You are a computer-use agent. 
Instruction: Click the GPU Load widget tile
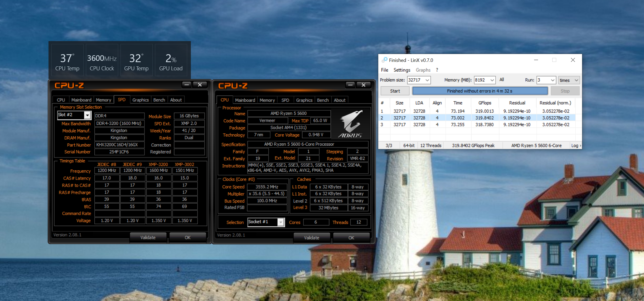171,60
